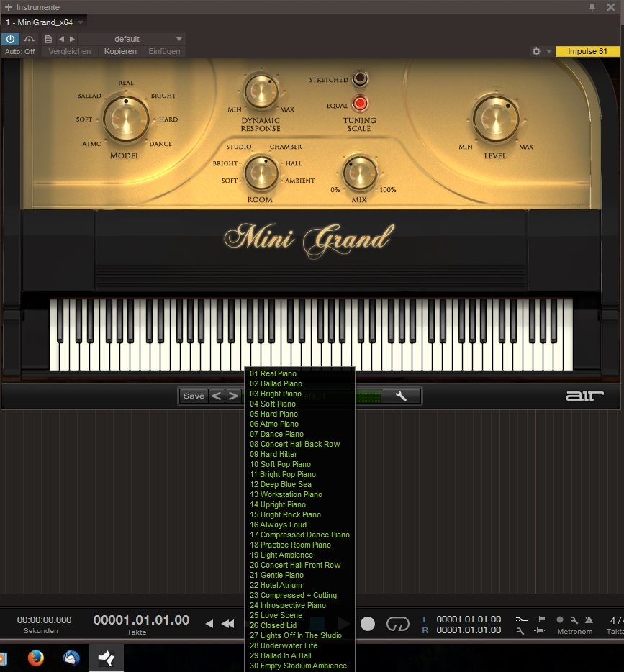Click the Save preset button
Viewport: 624px width, 672px height.
[194, 396]
